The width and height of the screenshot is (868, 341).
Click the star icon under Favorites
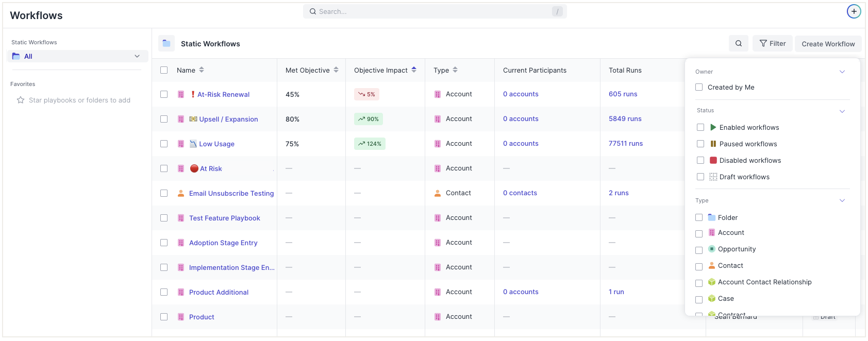[x=21, y=100]
